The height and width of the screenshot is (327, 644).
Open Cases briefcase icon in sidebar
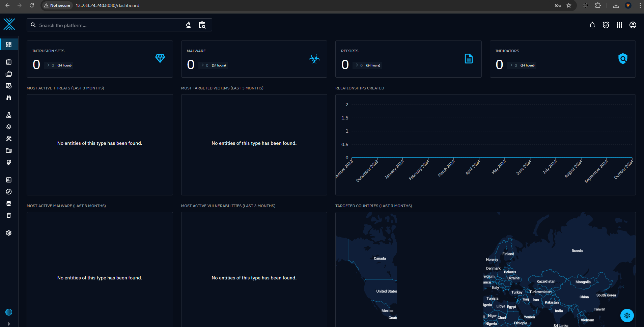pyautogui.click(x=9, y=74)
